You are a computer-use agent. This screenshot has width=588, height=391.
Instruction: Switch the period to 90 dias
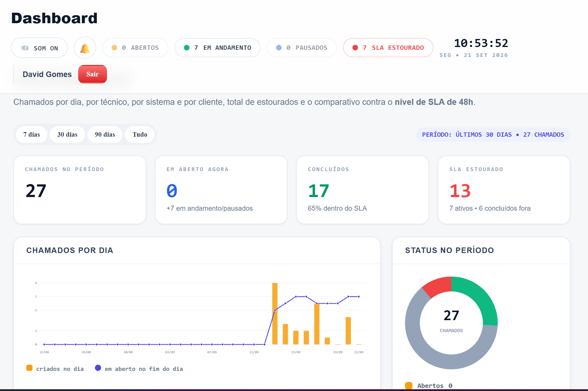(105, 135)
